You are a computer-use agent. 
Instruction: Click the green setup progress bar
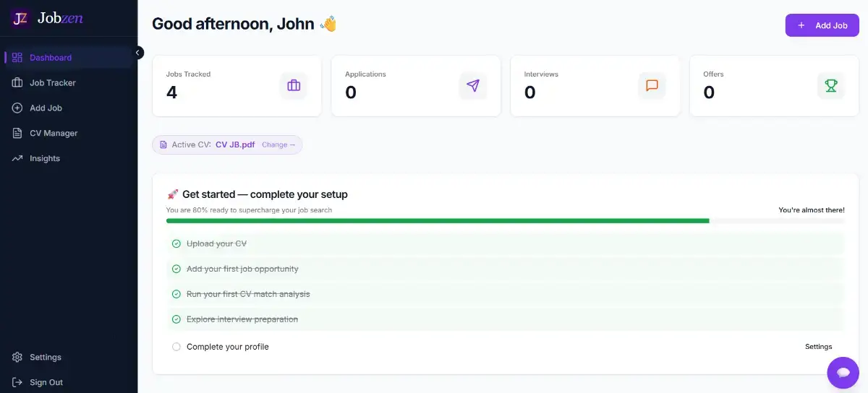pos(438,221)
